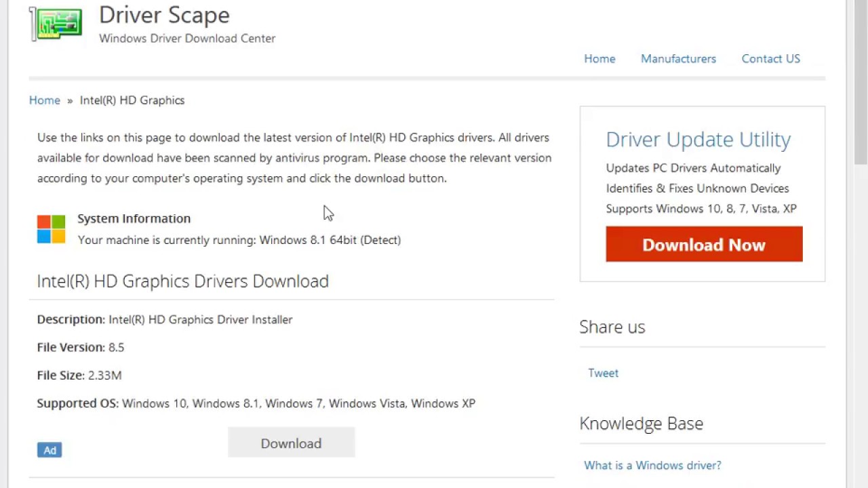Click the detected OS text with (Detect)

coord(330,240)
